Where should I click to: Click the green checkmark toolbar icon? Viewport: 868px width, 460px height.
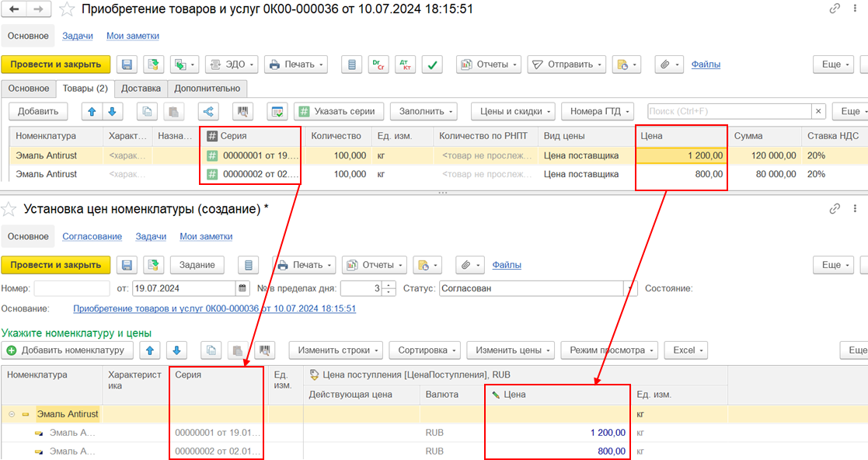coord(433,64)
